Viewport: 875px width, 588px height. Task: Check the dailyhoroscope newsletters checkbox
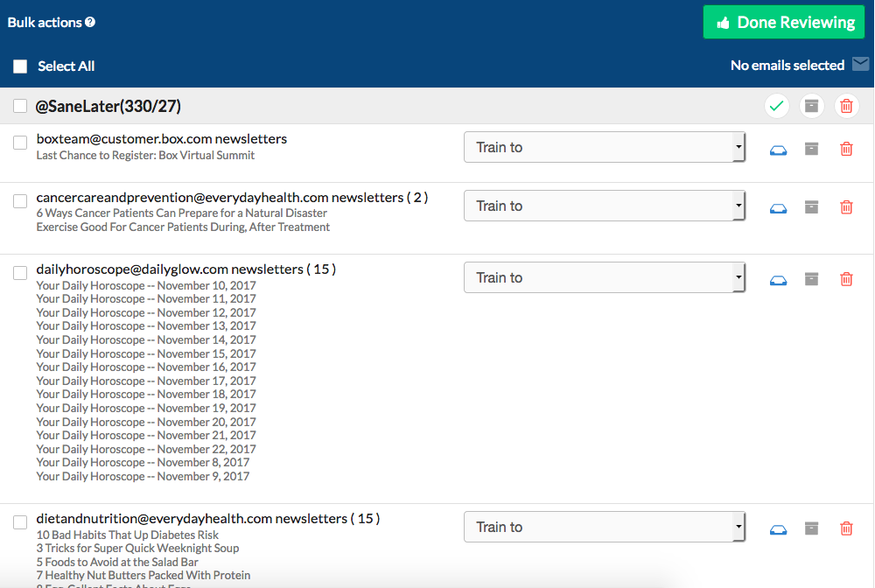click(x=20, y=273)
